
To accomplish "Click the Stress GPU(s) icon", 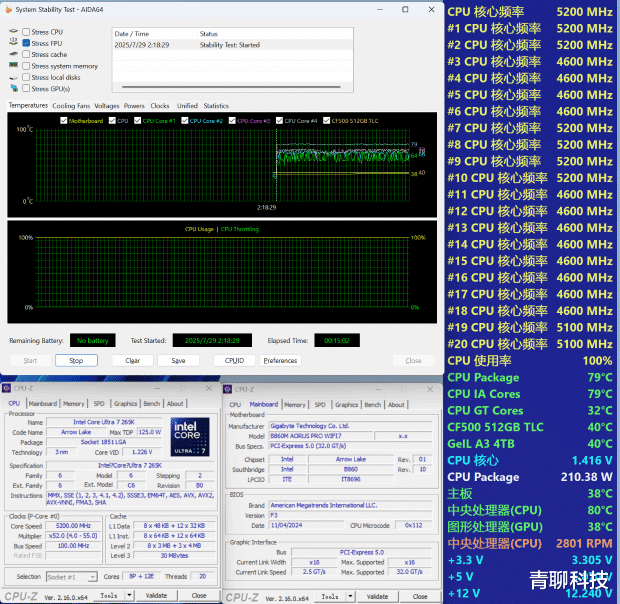I will pyautogui.click(x=14, y=88).
